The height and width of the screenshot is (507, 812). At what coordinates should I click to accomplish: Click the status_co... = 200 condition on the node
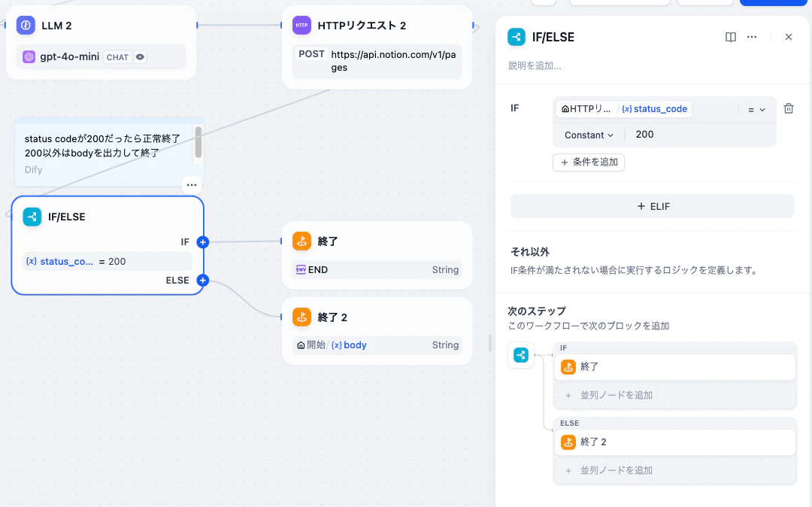coord(107,262)
